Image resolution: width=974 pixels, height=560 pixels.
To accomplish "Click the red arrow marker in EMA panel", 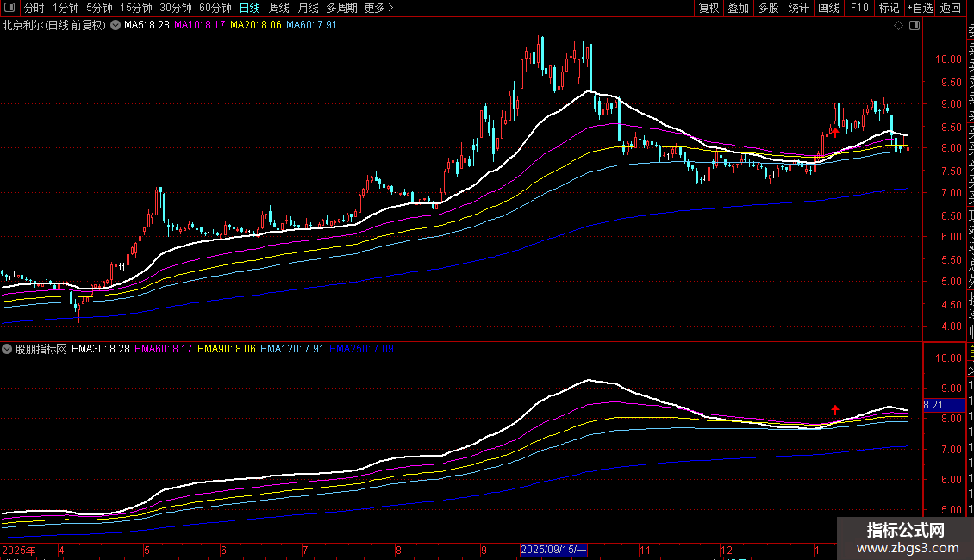I will [x=834, y=409].
